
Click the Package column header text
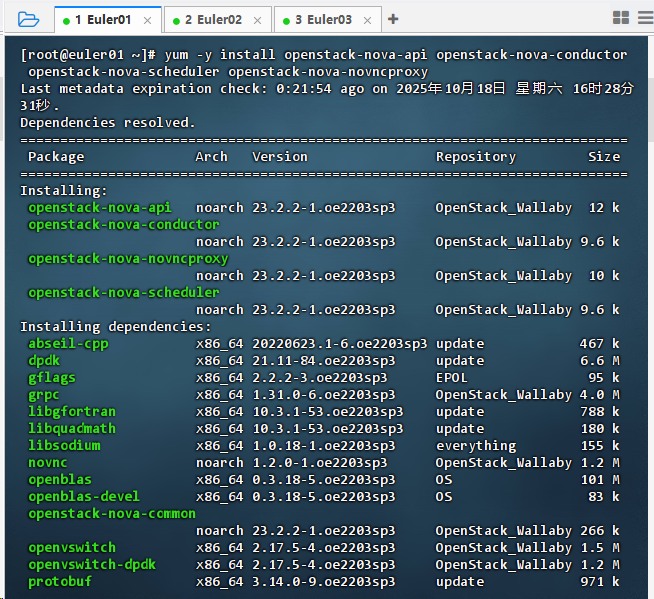pos(56,157)
